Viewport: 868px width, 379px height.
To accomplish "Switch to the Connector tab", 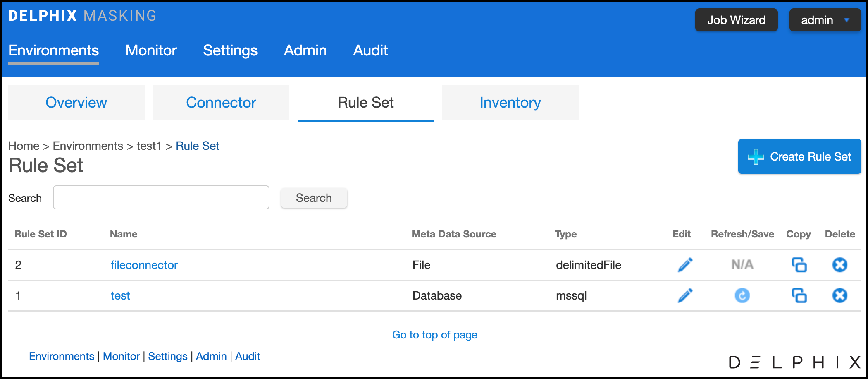I will coord(221,103).
